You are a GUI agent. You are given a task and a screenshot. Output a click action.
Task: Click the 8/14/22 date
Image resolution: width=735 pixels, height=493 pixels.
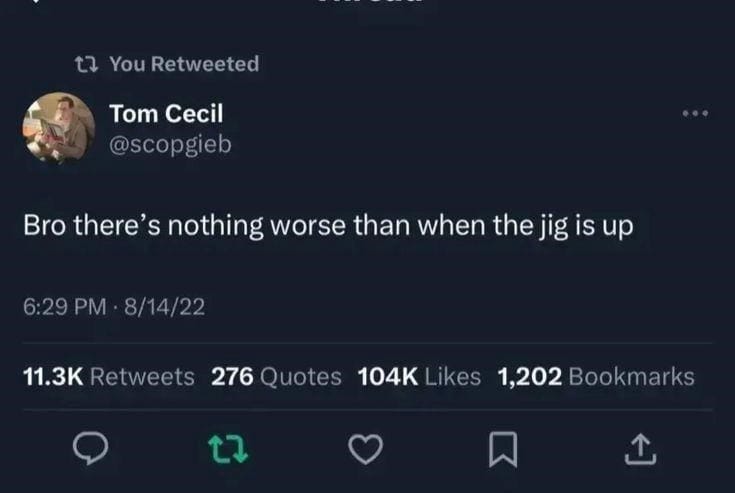(x=165, y=307)
